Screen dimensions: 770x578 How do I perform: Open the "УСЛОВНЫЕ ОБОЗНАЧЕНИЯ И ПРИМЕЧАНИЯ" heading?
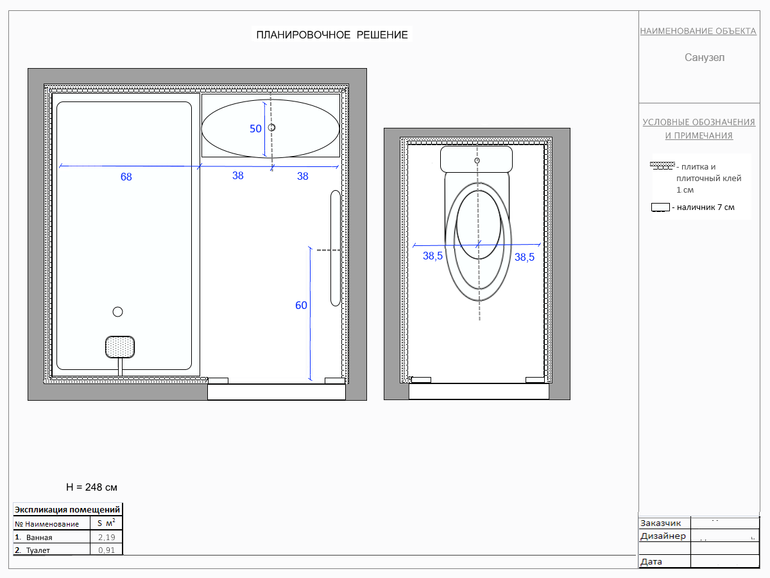(699, 128)
